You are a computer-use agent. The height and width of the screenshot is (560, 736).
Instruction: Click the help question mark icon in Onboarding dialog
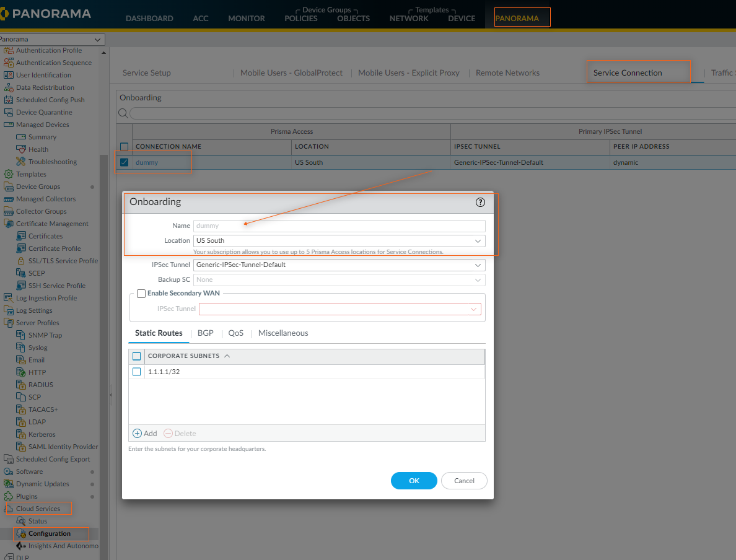pos(480,202)
